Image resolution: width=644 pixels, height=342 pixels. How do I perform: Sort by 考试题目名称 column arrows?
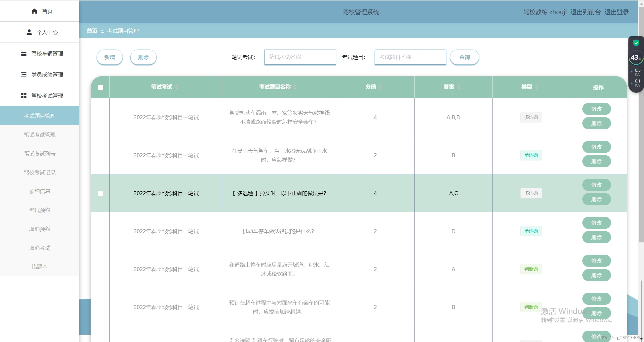pos(295,87)
